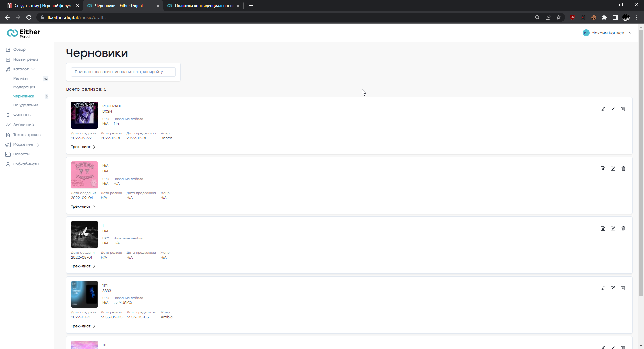Screen dimensions: 644x349
Task: Open Обзор in the sidebar
Action: point(19,49)
